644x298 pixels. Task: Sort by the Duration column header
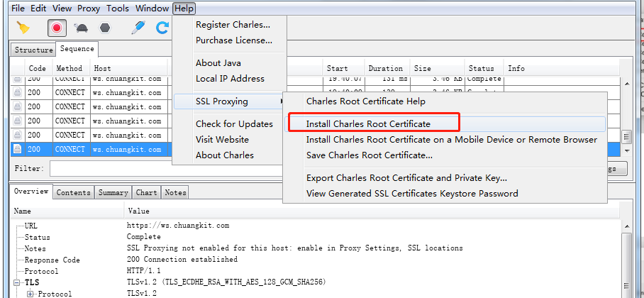click(385, 68)
